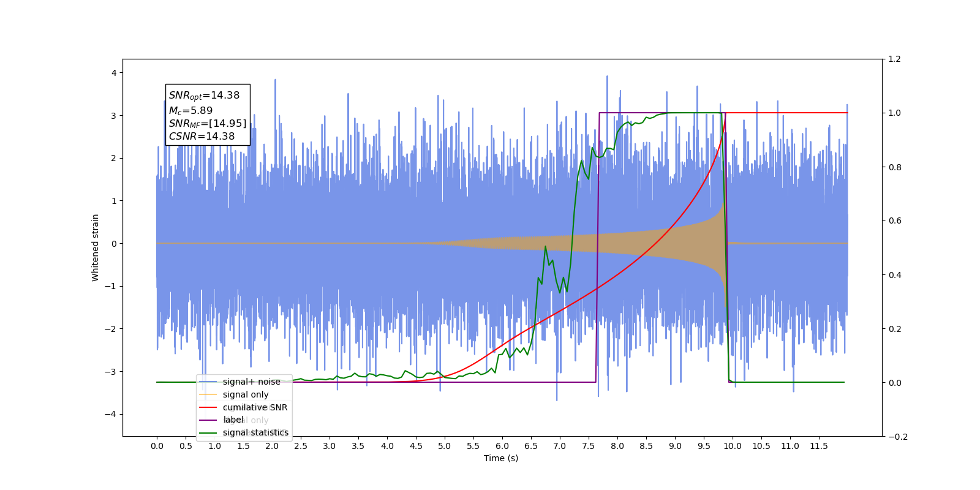Viewport: 980px width, 490px height.
Task: Click the left y-axis tick label −3
Action: (x=111, y=372)
